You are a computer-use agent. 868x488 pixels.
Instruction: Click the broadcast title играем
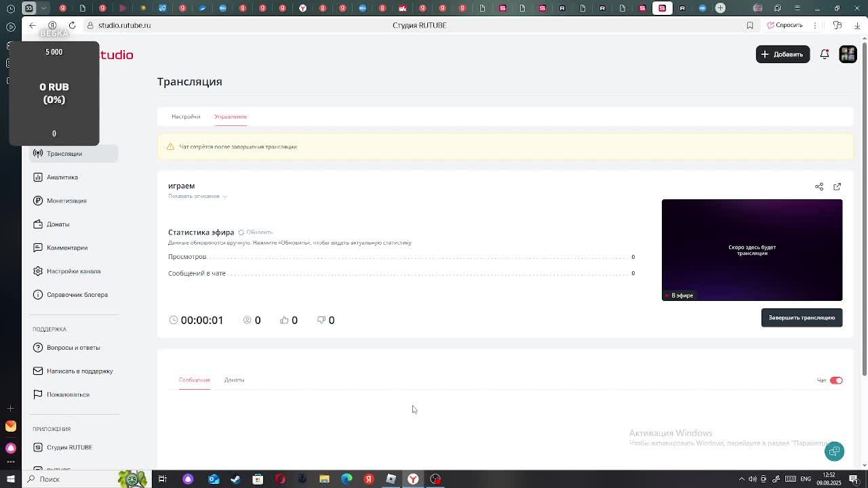tap(181, 186)
